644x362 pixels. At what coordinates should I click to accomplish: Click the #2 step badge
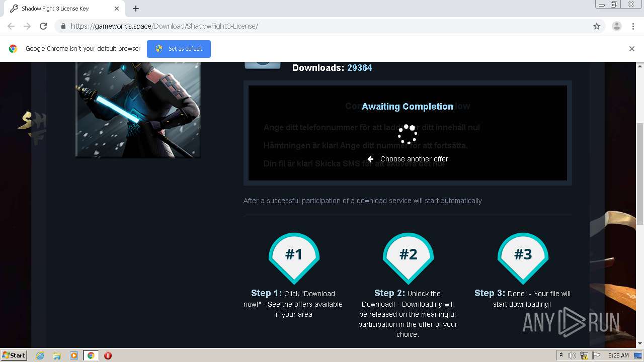(x=408, y=258)
